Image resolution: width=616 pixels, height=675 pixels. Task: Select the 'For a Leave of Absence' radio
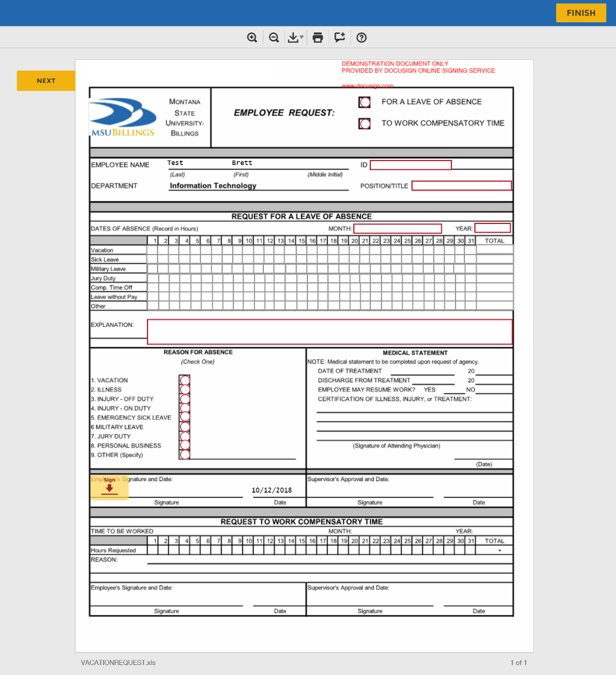[365, 102]
